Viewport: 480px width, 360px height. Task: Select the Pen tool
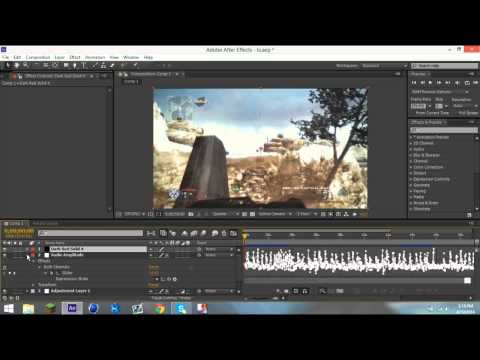75,65
